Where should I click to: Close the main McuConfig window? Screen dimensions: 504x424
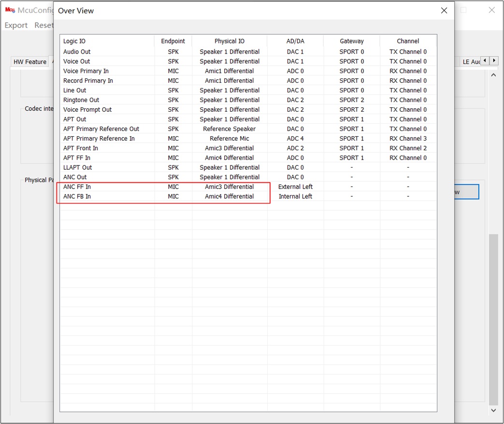tap(491, 10)
